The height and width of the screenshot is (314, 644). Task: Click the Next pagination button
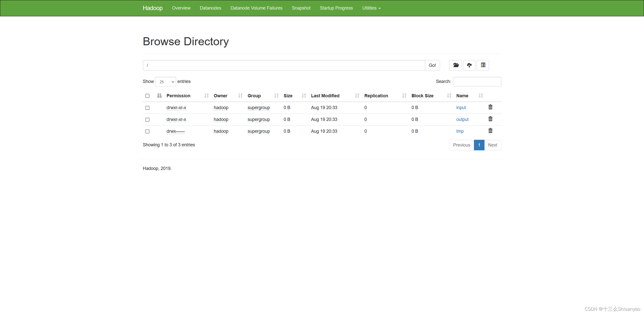coord(493,145)
